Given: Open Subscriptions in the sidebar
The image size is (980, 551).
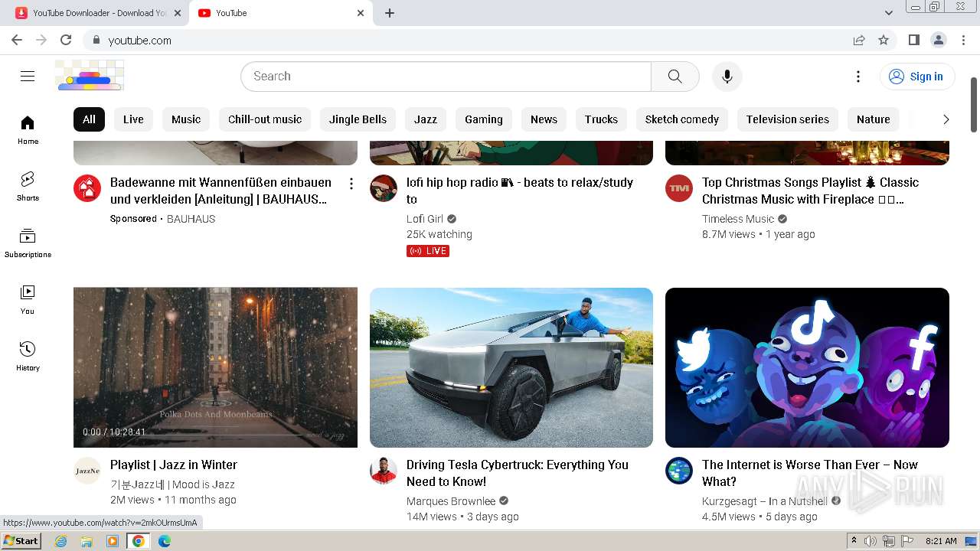Looking at the screenshot, I should pos(28,243).
